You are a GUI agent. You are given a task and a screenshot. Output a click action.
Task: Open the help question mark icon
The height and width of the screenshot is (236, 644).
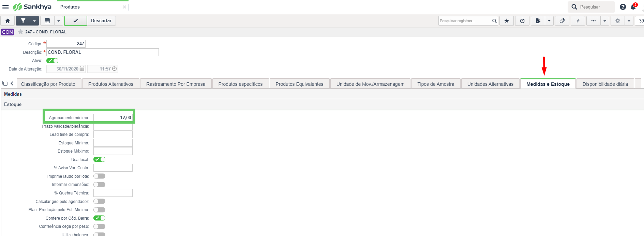623,7
